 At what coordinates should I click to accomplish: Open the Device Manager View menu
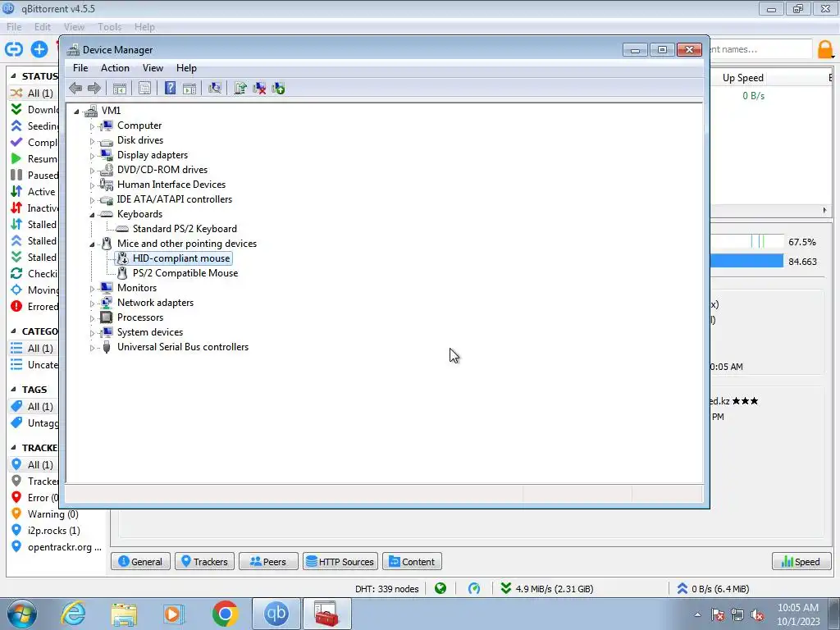click(153, 68)
